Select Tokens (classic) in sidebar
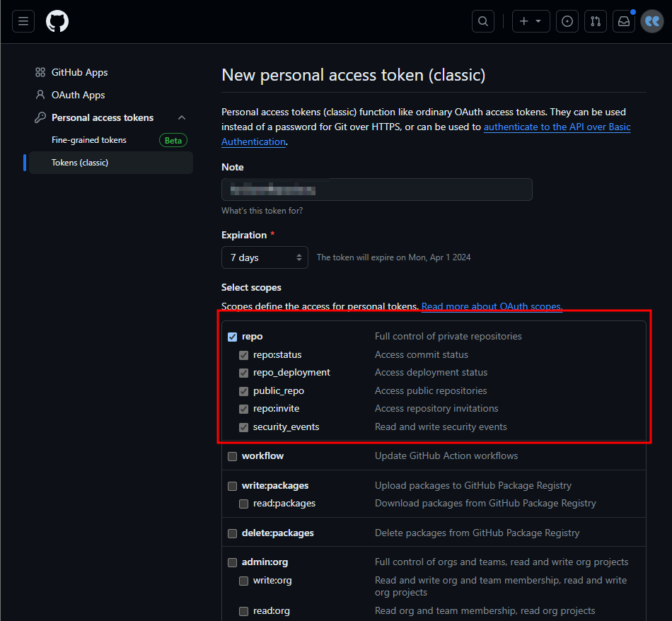 coord(111,163)
